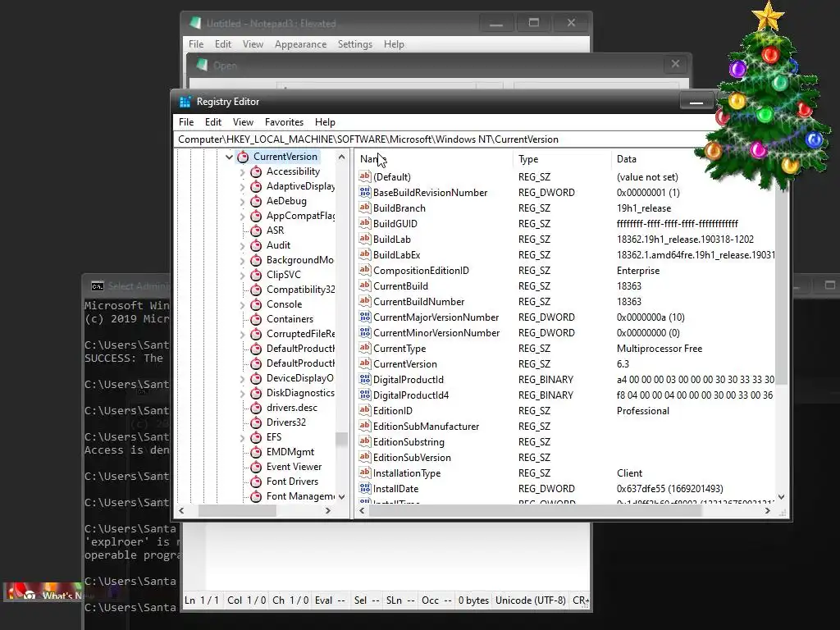This screenshot has height=630, width=840.
Task: Open the Help menu in Registry Editor
Action: pyautogui.click(x=325, y=122)
